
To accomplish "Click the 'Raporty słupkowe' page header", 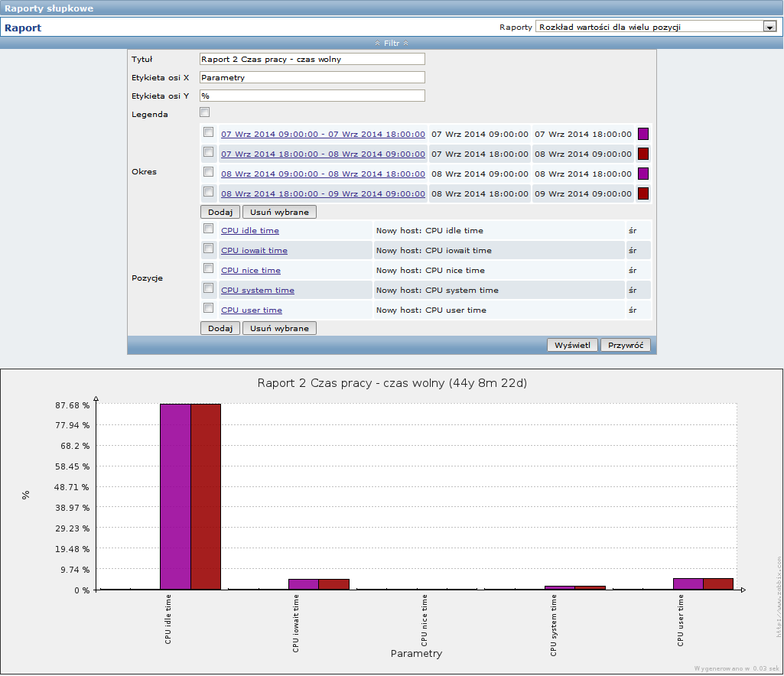I will click(48, 8).
